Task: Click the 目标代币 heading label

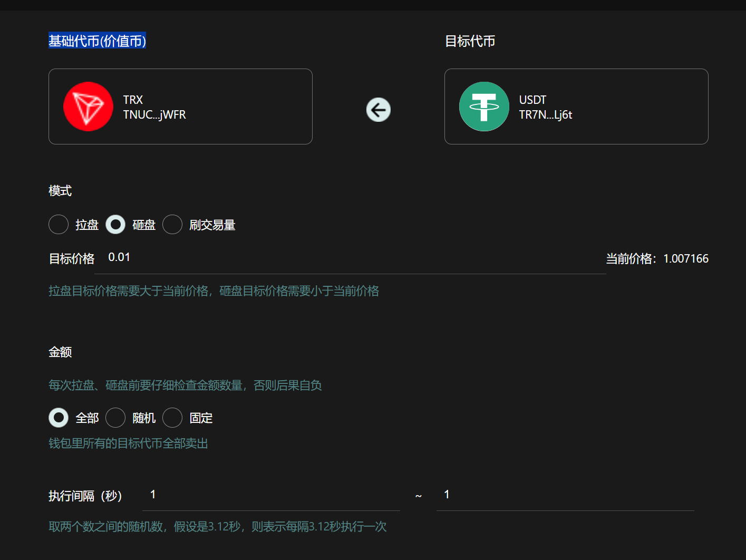Action: (x=470, y=41)
